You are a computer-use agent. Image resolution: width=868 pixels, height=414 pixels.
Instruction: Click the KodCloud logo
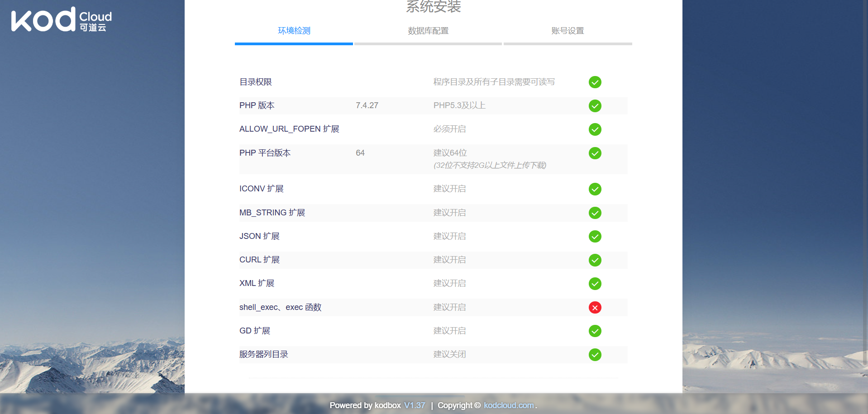pyautogui.click(x=61, y=20)
